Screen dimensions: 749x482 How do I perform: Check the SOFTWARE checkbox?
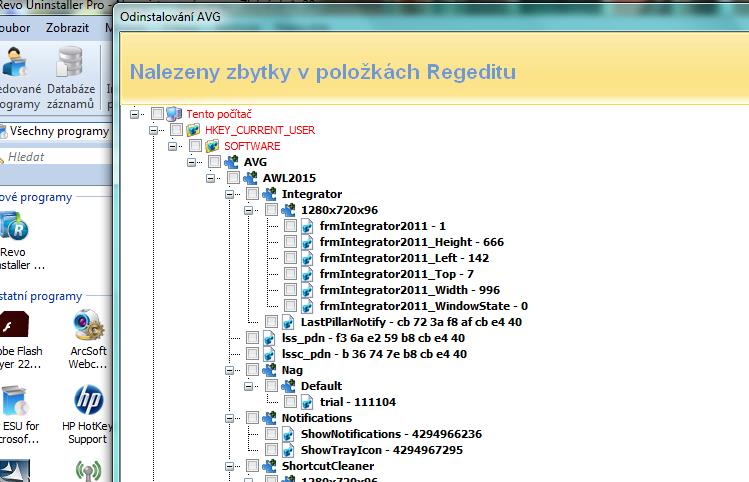click(195, 146)
